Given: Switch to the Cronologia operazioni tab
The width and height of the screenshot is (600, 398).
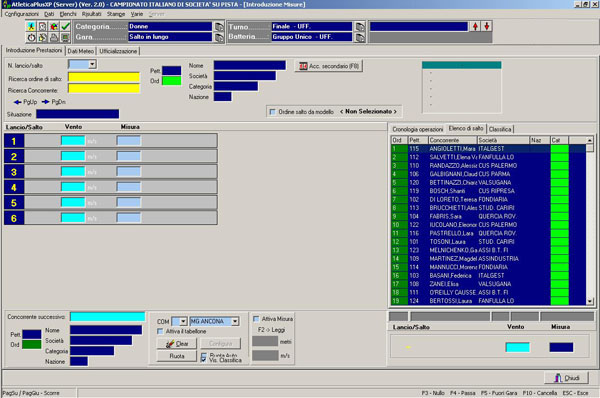Looking at the screenshot, I should 417,129.
